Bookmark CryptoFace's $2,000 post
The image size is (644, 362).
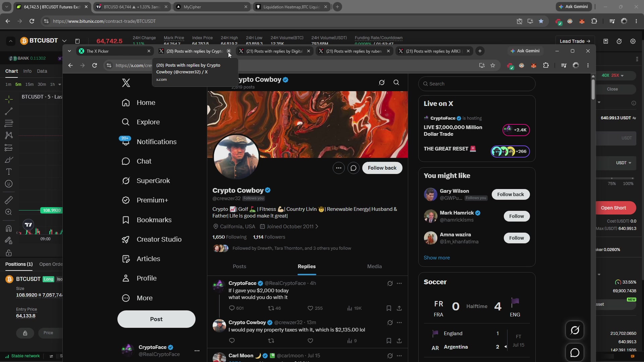(389, 308)
